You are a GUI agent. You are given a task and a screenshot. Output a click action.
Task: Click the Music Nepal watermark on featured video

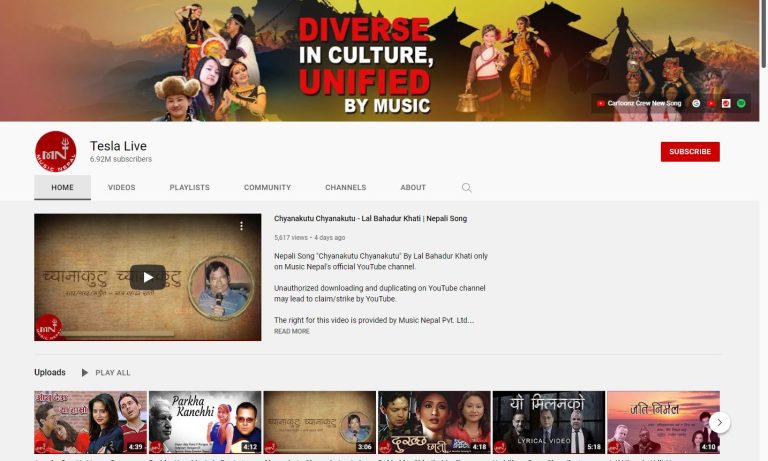coord(48,327)
